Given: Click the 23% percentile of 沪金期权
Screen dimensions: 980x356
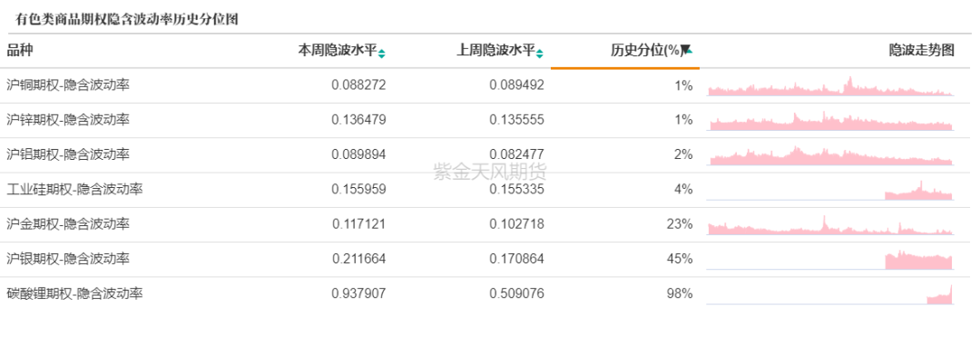Looking at the screenshot, I should 680,224.
